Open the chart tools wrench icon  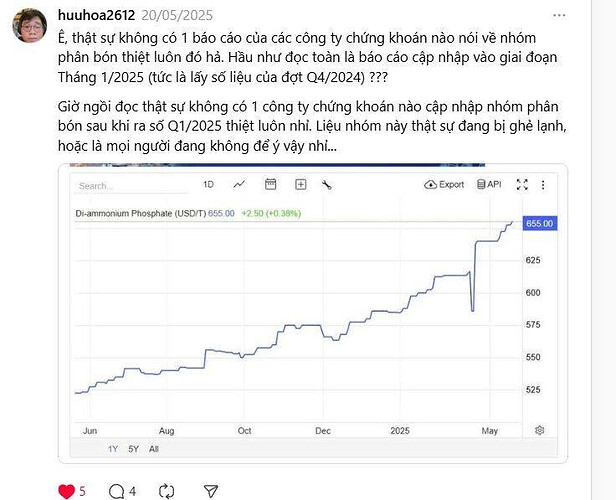click(328, 185)
